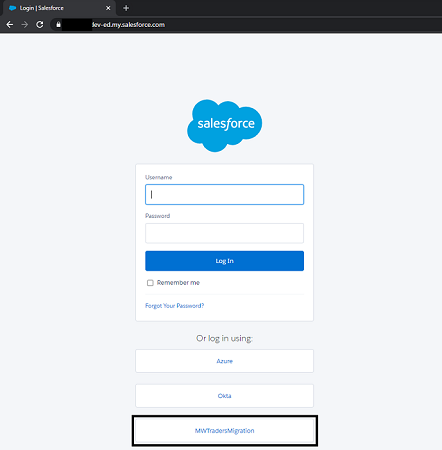Click the address bar URL
The height and width of the screenshot is (450, 442).
click(x=128, y=25)
